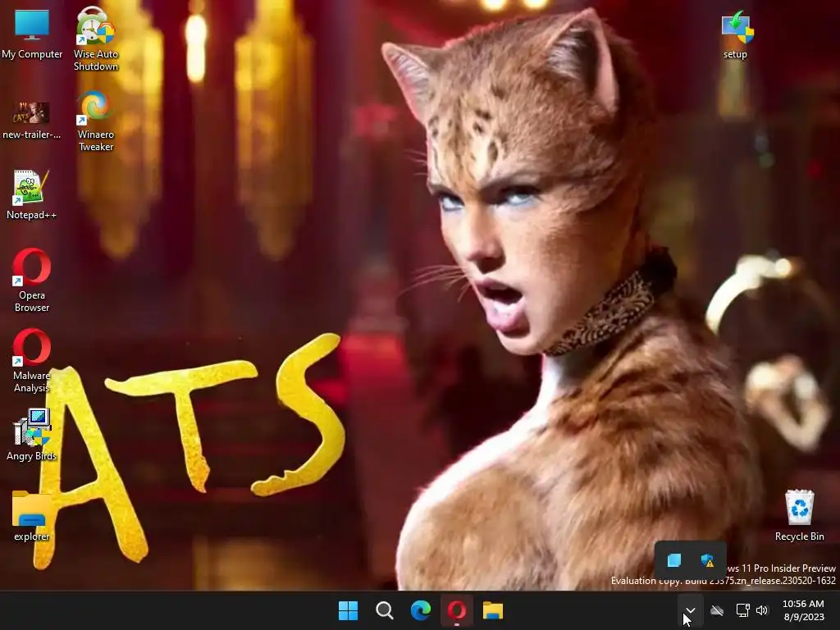Select the Recycle Bin icon

[x=799, y=515]
